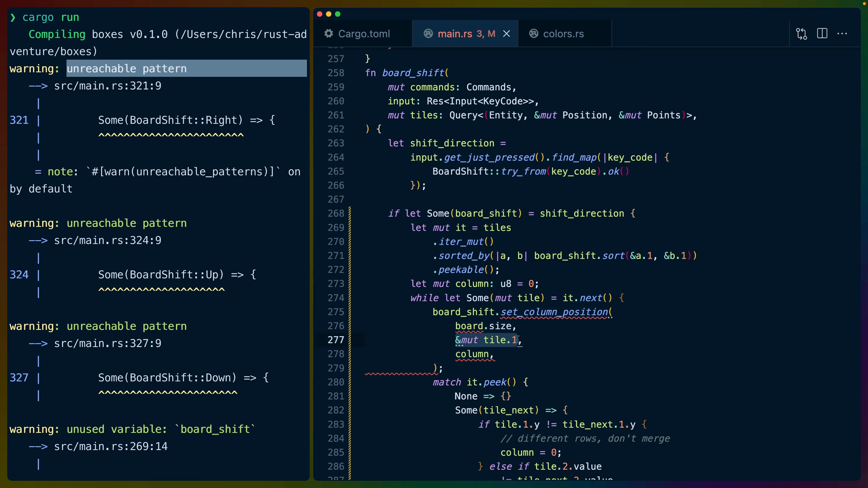Click 'match it.peek()' on line 280
This screenshot has height=488, width=868.
point(474,382)
